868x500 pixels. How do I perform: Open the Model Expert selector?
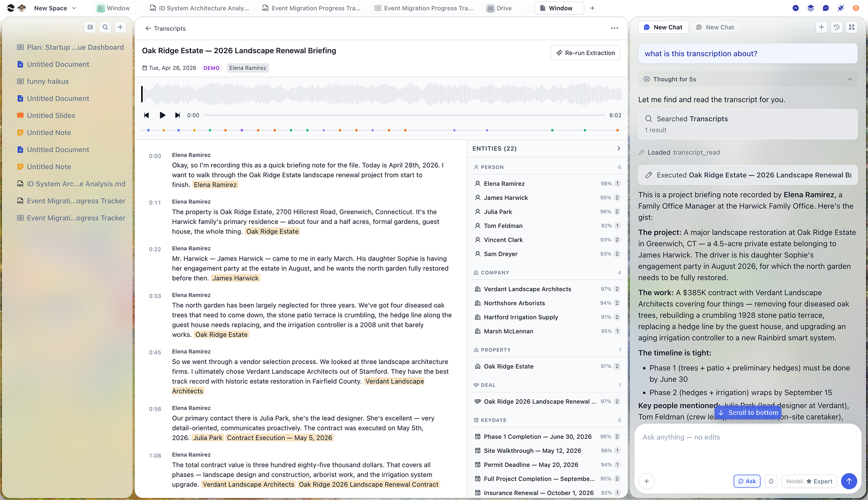pos(809,481)
